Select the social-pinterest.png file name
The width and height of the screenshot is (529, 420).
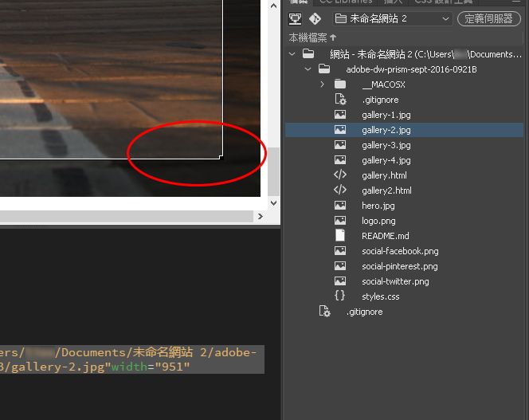pyautogui.click(x=400, y=266)
